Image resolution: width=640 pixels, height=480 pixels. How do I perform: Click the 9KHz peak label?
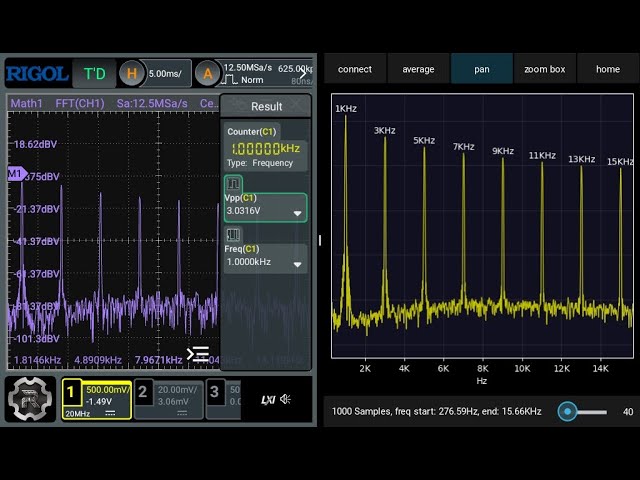pyautogui.click(x=503, y=151)
